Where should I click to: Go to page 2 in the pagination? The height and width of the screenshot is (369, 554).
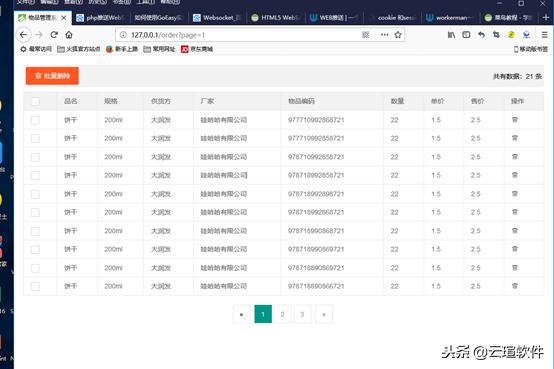coord(282,314)
